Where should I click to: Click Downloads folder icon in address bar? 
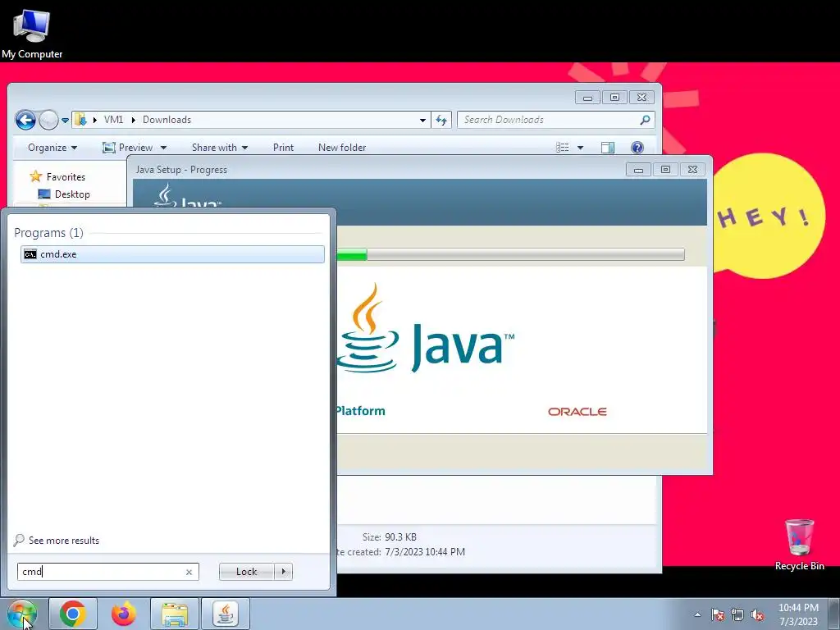(x=80, y=120)
